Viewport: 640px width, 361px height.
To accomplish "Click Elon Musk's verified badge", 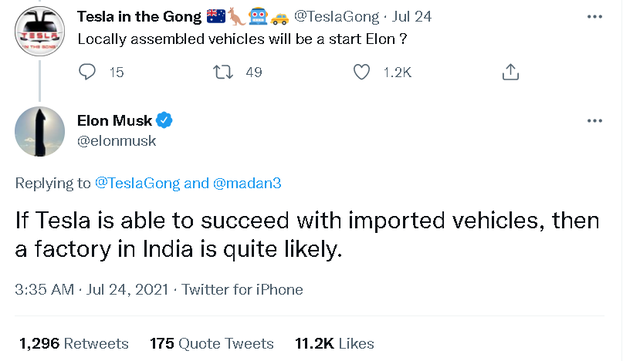I will [164, 120].
